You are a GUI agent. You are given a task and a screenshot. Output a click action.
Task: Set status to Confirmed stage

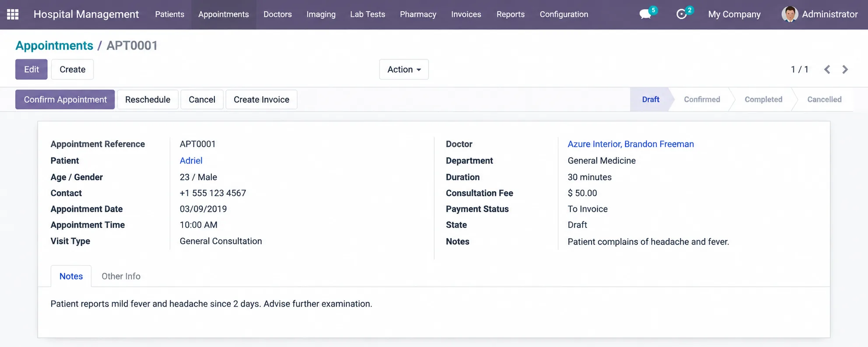702,99
